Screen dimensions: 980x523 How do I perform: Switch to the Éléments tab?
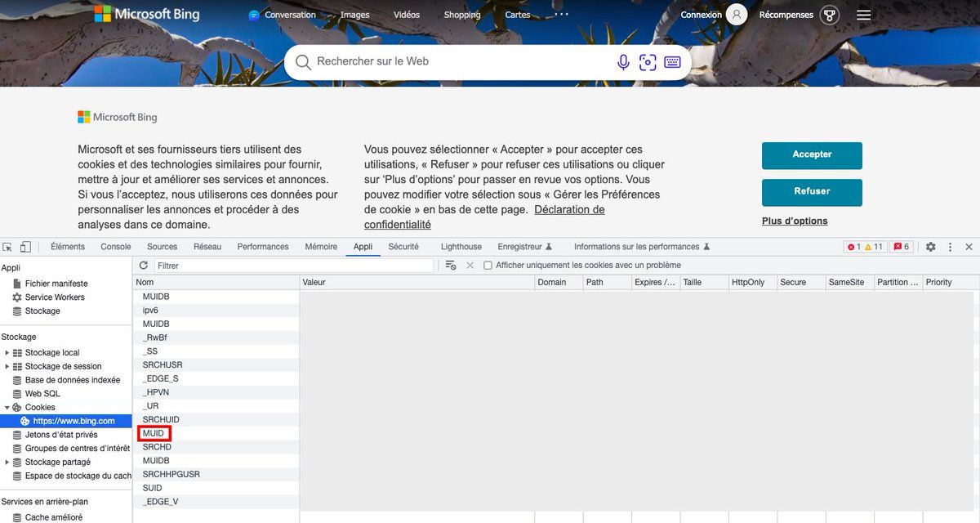point(68,247)
